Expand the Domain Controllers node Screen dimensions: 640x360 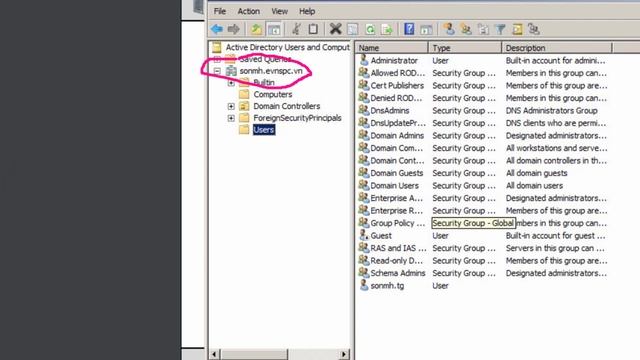pos(231,106)
